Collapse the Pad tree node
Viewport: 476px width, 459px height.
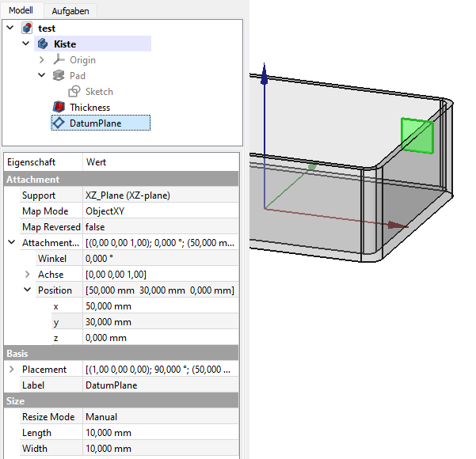click(x=42, y=76)
